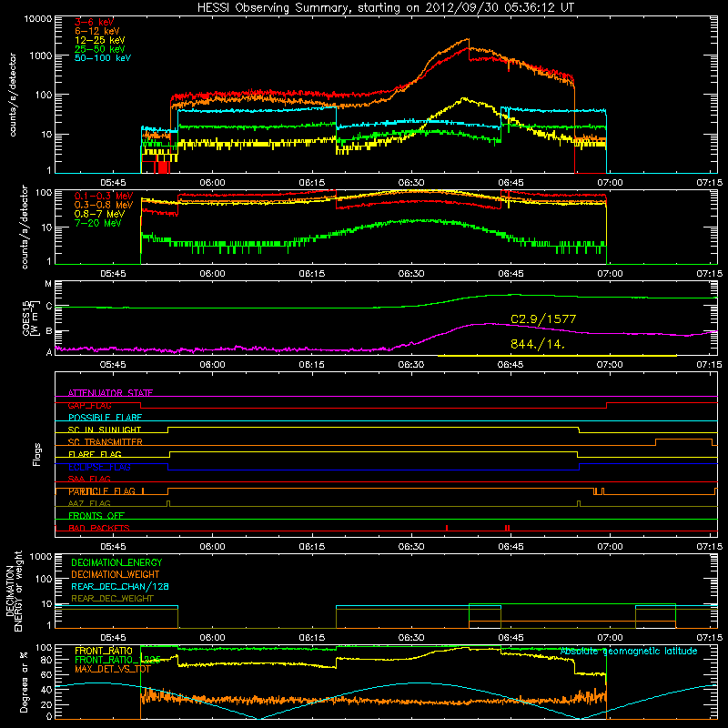Select the 25-50 keV legend label
Image resolution: width=728 pixels, height=728 pixels.
pyautogui.click(x=100, y=49)
